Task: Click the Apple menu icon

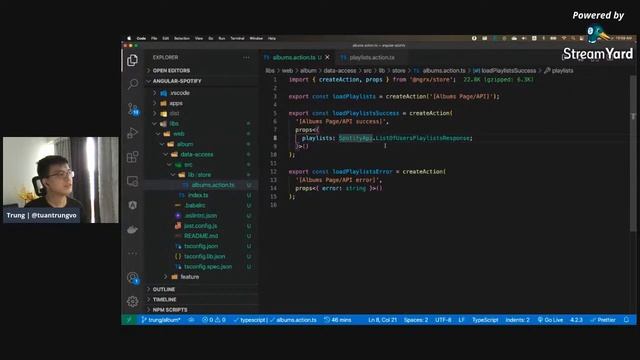Action: (x=129, y=38)
